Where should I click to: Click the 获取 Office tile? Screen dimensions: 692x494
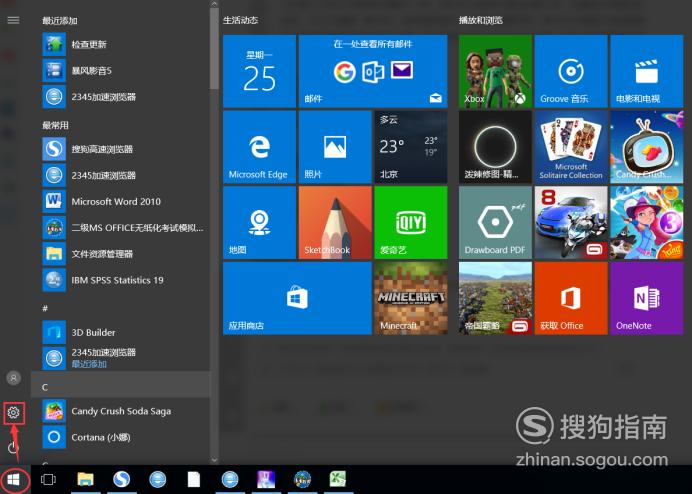pyautogui.click(x=571, y=298)
